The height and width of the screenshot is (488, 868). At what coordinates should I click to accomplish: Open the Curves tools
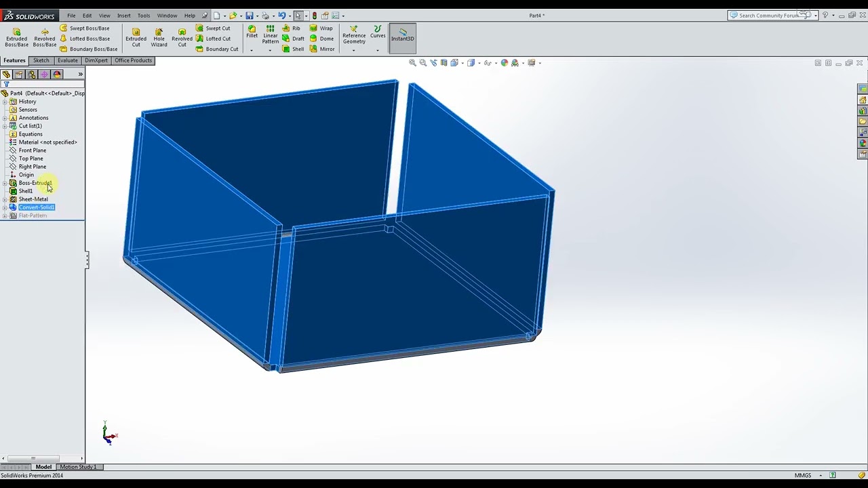tap(378, 32)
